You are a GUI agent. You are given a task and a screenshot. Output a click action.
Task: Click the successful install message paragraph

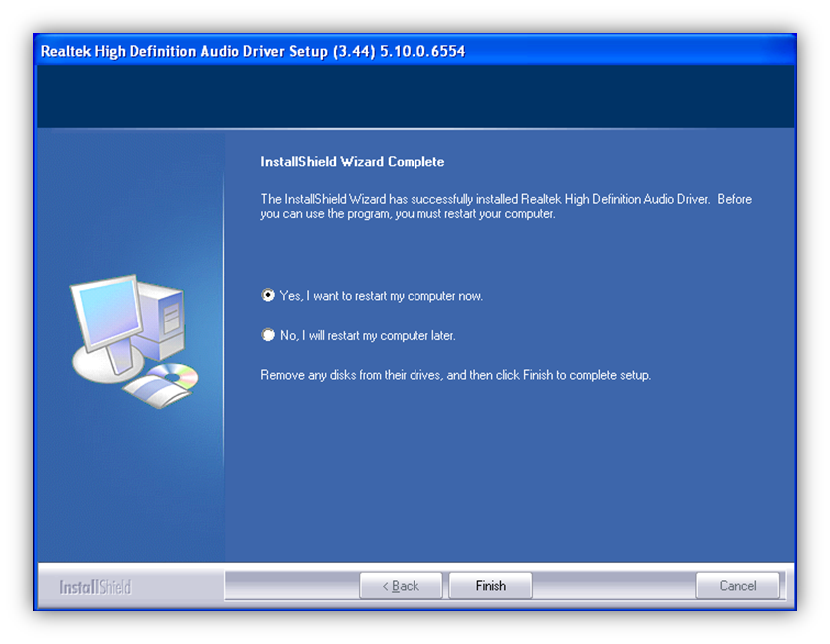click(505, 206)
